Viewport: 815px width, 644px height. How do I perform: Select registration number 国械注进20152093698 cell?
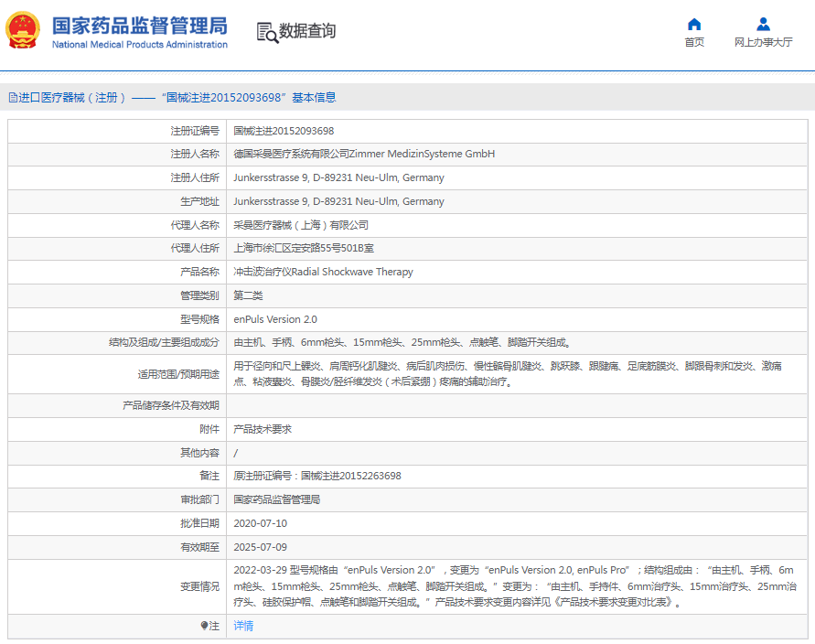(x=284, y=131)
